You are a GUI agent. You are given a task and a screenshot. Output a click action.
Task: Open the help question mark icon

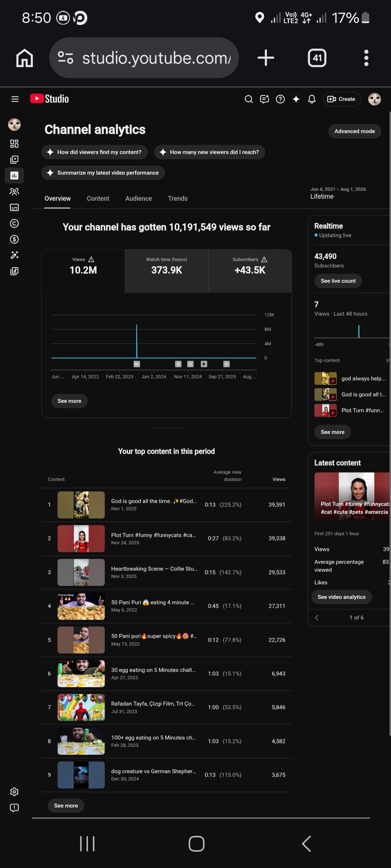pos(280,99)
